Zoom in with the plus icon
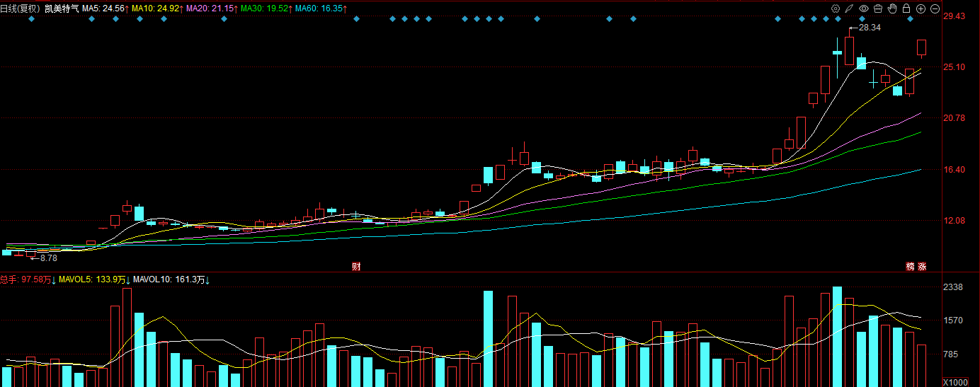 pyautogui.click(x=921, y=8)
